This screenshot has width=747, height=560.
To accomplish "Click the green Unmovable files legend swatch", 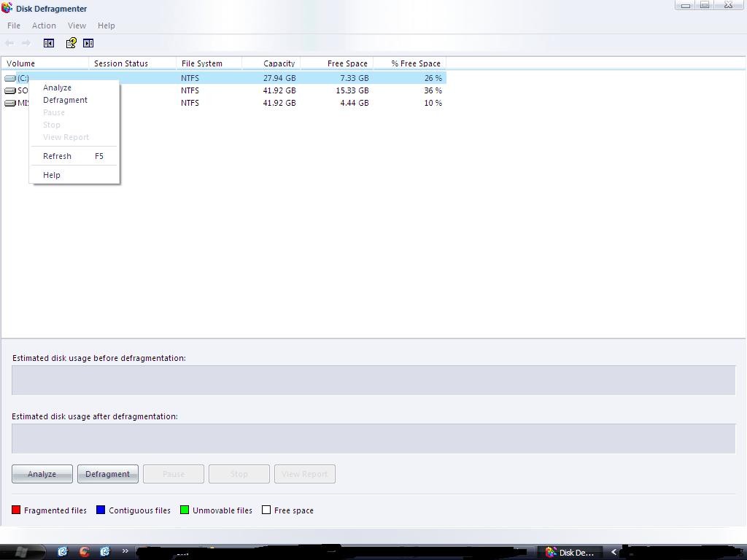I will tap(185, 510).
